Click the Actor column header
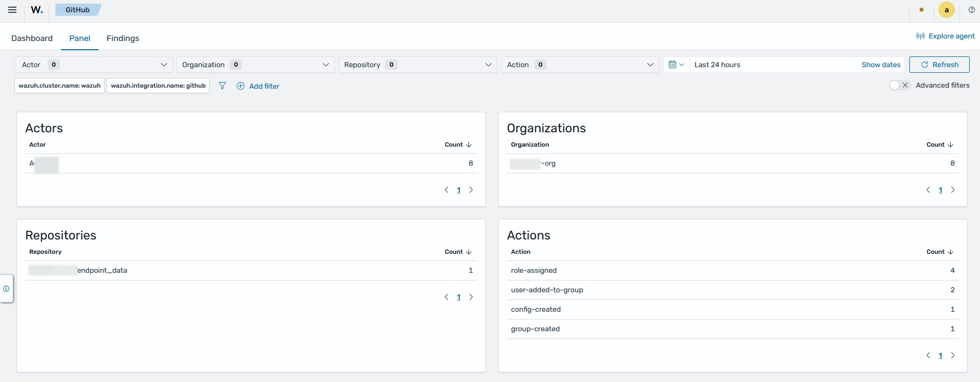This screenshot has height=382, width=980. pos(37,145)
